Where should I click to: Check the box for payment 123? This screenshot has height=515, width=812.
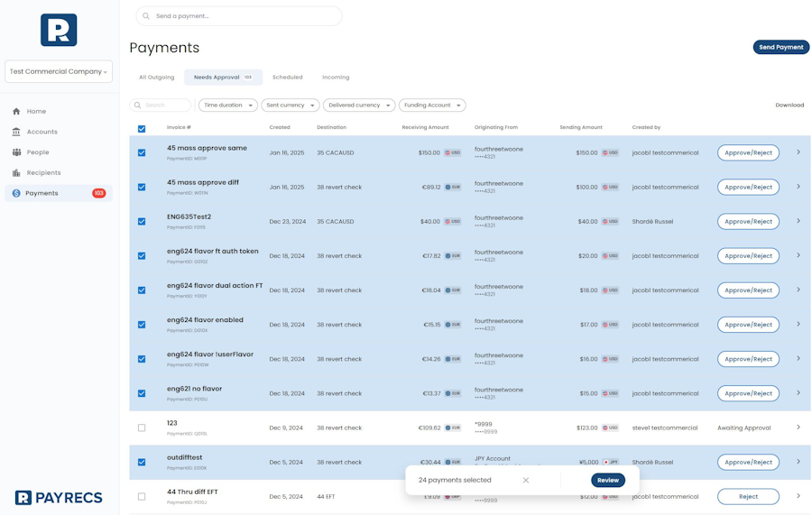(142, 428)
